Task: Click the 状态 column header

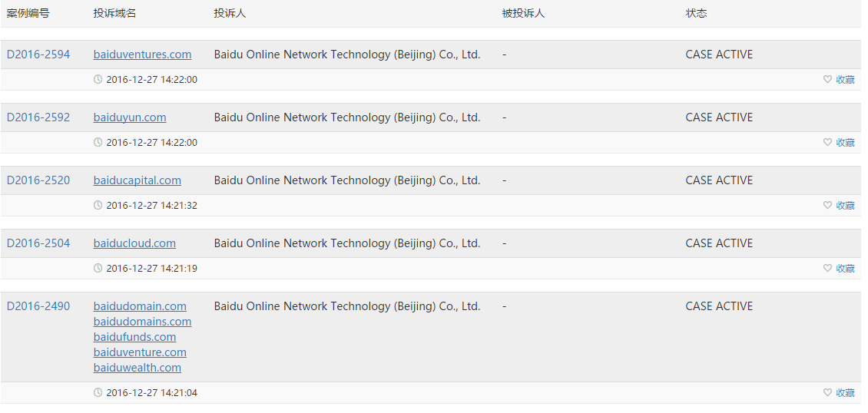Action: pos(697,14)
